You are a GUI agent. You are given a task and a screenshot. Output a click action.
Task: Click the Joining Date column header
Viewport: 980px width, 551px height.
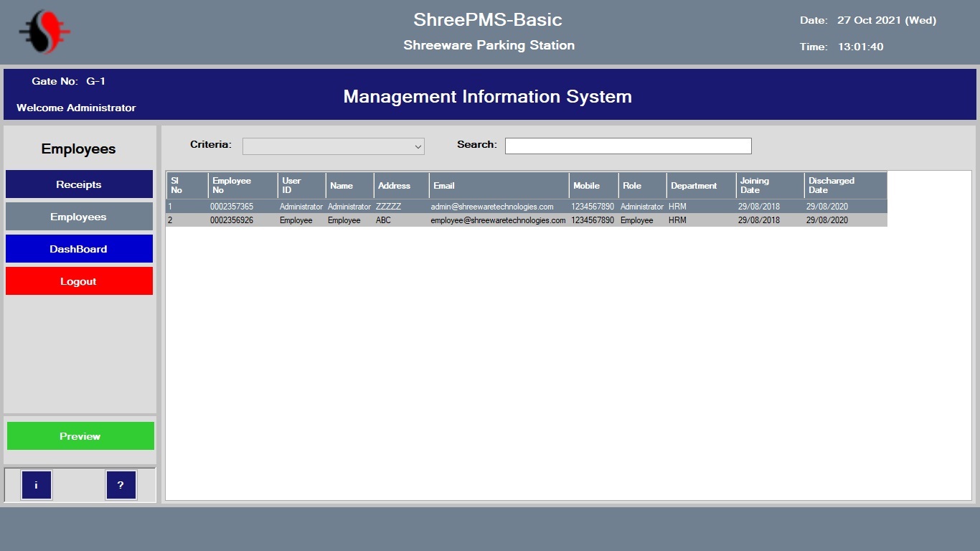tap(771, 185)
